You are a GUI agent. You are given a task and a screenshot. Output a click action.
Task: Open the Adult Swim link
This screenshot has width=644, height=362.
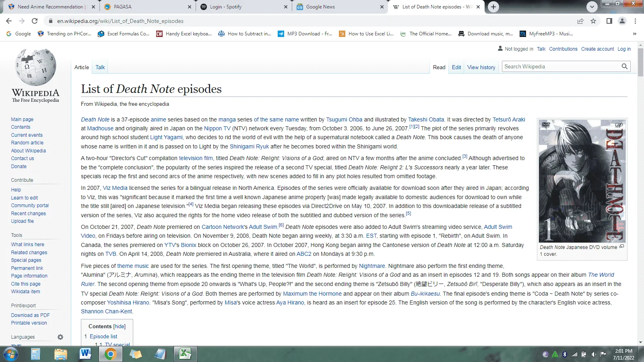pyautogui.click(x=263, y=227)
